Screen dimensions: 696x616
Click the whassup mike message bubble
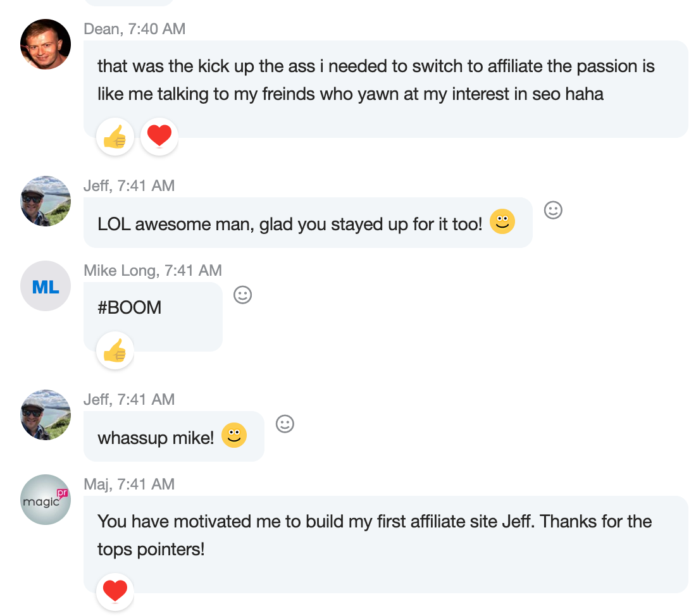(x=156, y=437)
